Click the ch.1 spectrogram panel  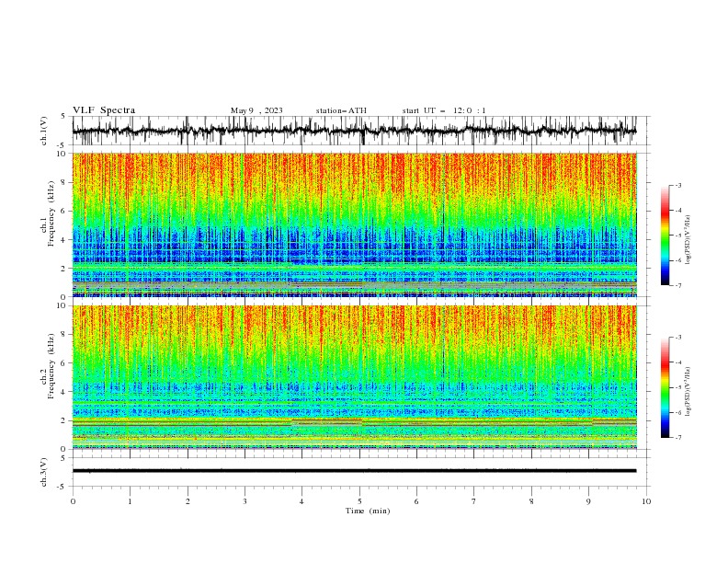355,224
